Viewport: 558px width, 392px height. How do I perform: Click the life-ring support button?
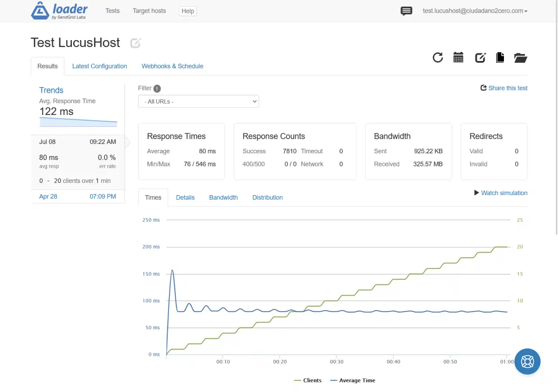click(527, 362)
